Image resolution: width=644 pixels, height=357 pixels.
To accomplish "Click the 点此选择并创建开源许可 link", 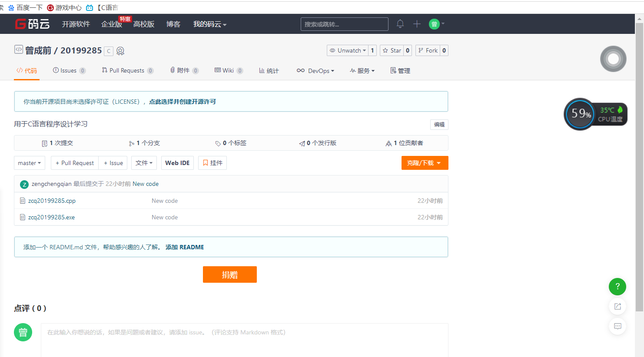I will pos(183,102).
